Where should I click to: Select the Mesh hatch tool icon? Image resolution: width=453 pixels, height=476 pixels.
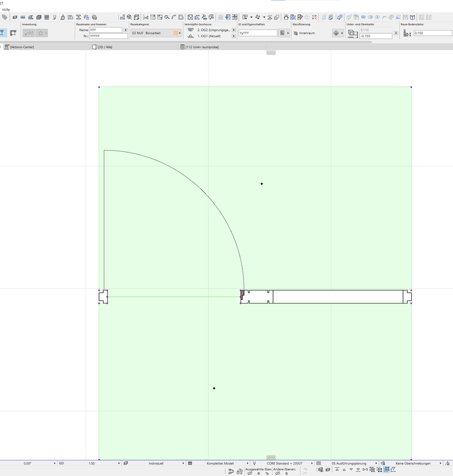[46, 18]
